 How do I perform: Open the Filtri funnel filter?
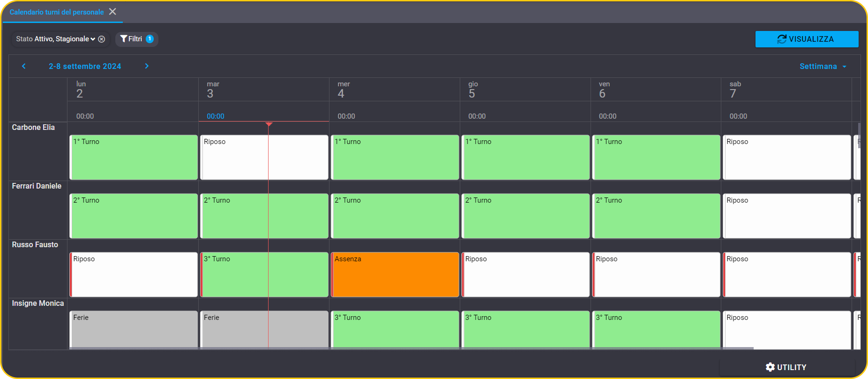point(124,39)
